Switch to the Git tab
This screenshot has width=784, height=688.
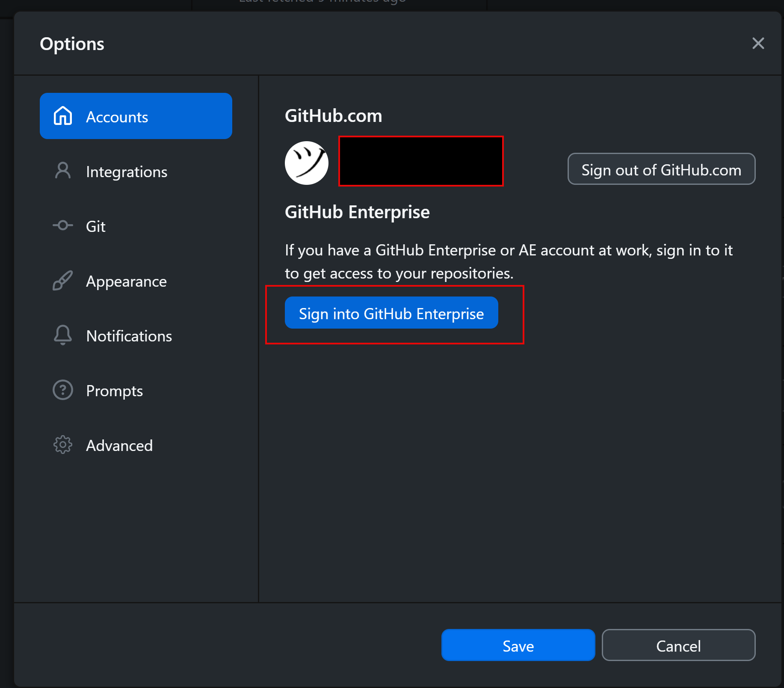coord(136,226)
